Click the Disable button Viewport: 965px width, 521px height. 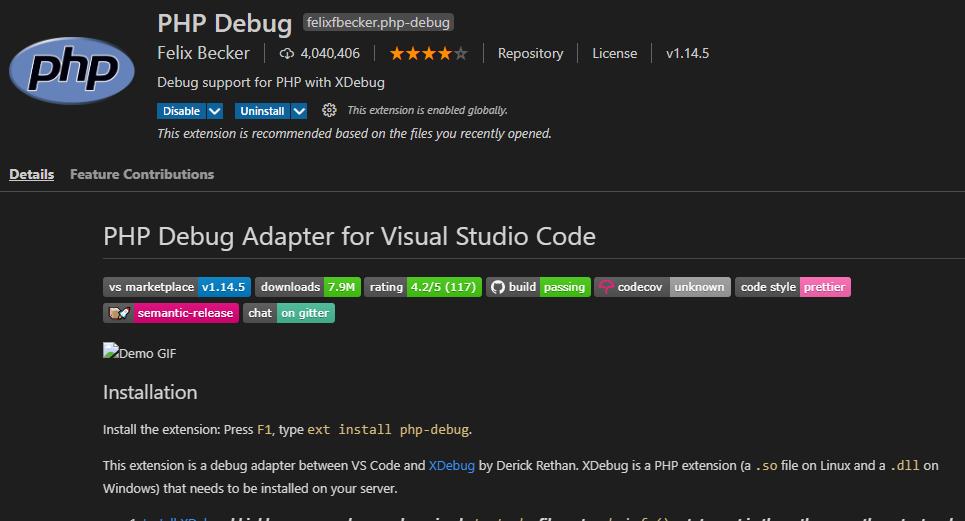[x=181, y=111]
